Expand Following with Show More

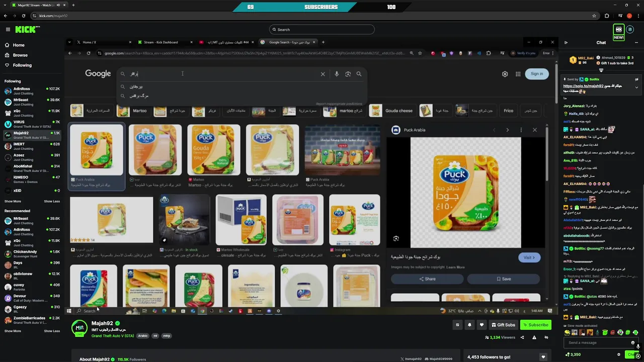pyautogui.click(x=13, y=201)
